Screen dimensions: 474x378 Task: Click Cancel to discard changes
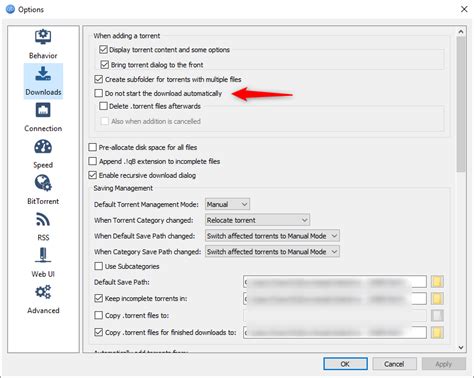pyautogui.click(x=394, y=364)
